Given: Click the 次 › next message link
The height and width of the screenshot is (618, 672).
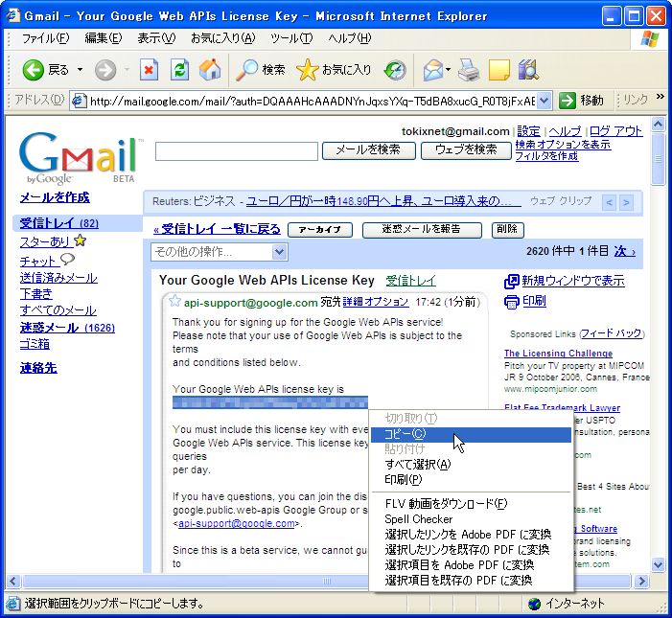Looking at the screenshot, I should point(624,251).
